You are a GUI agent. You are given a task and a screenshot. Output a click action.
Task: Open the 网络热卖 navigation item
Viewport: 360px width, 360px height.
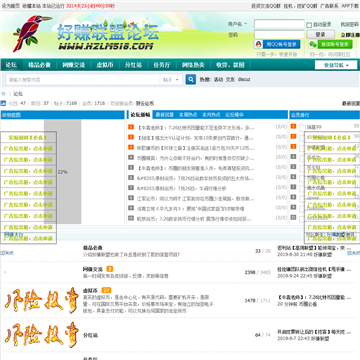(x=193, y=65)
